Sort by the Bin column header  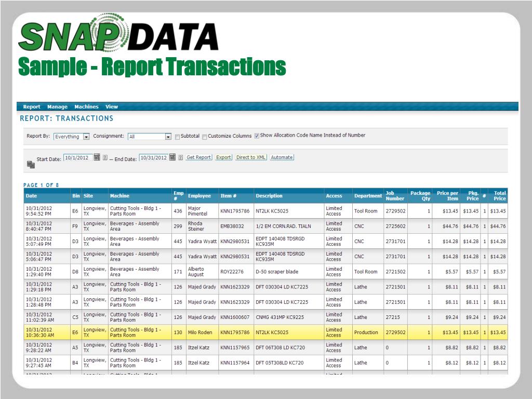click(76, 196)
